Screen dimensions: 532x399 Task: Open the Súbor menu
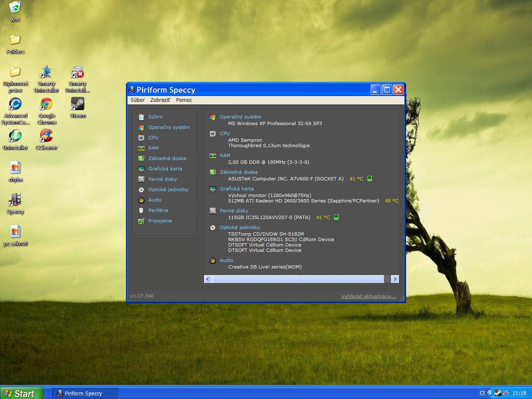[138, 100]
